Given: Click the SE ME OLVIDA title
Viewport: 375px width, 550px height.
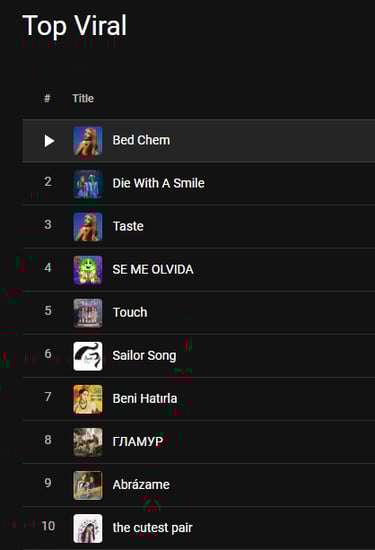Looking at the screenshot, I should (153, 269).
